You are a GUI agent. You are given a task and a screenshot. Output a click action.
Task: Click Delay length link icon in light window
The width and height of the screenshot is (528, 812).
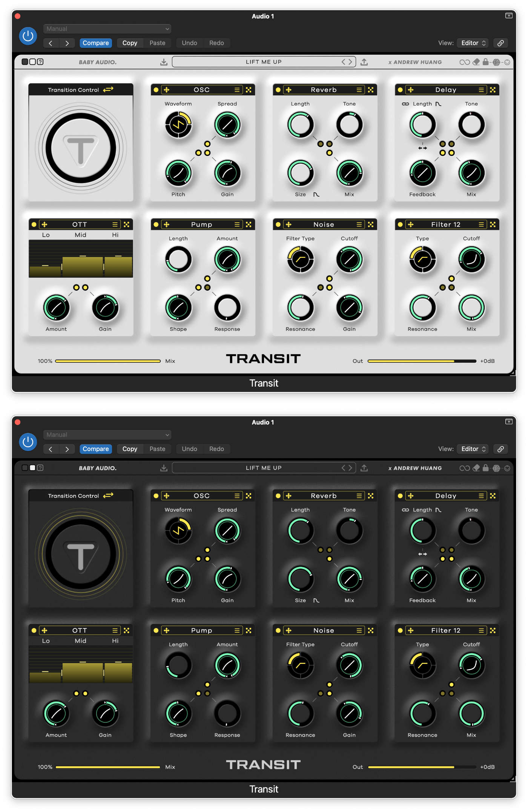pyautogui.click(x=405, y=104)
